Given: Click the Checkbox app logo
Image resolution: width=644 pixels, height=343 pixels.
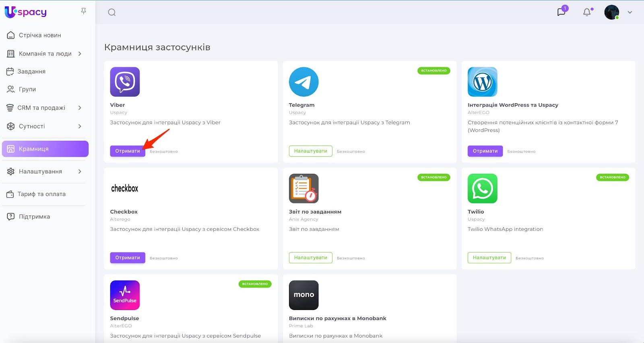Looking at the screenshot, I should click(x=125, y=188).
